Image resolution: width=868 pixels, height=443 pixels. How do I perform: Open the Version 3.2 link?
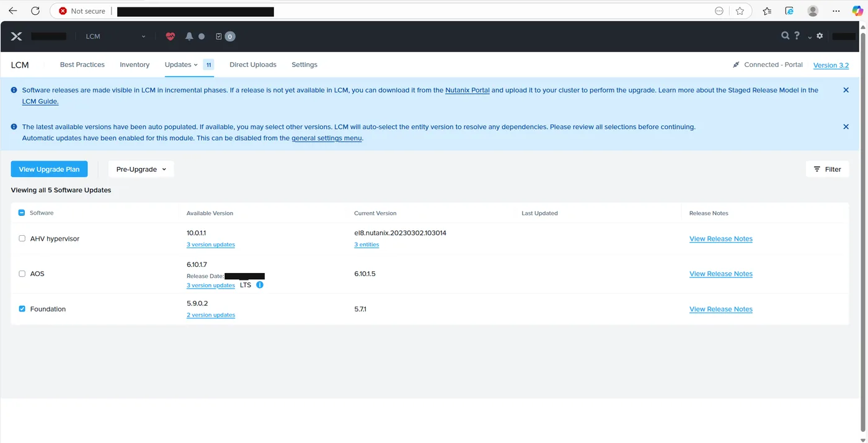(831, 65)
